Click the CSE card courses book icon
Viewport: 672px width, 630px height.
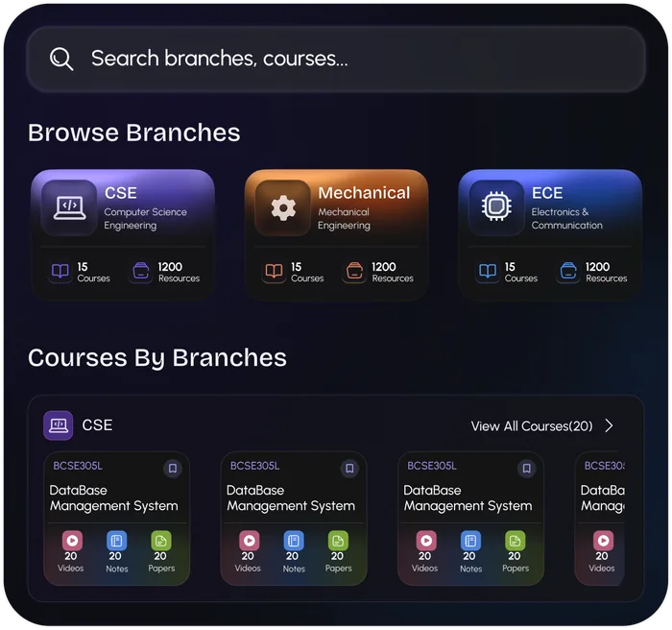(60, 271)
